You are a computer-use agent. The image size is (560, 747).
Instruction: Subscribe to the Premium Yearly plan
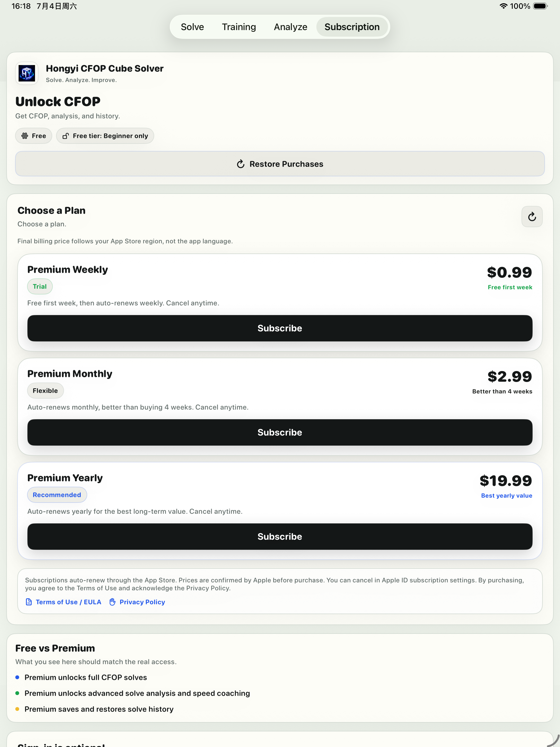point(280,537)
